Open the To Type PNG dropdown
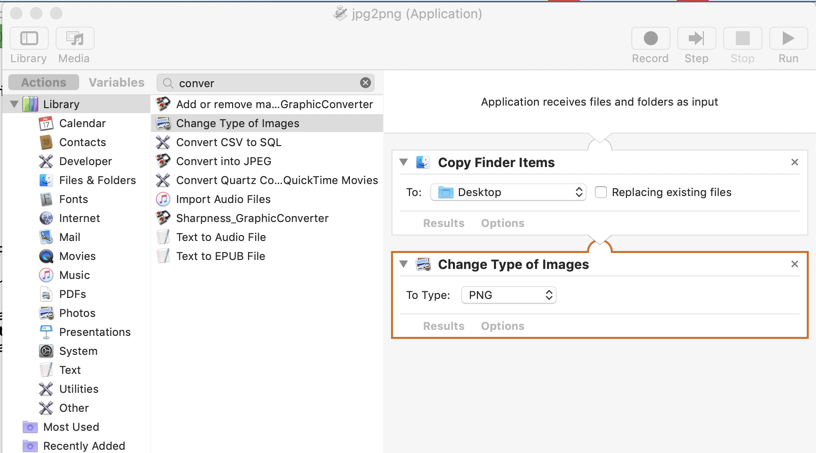This screenshot has width=816, height=453. (508, 295)
